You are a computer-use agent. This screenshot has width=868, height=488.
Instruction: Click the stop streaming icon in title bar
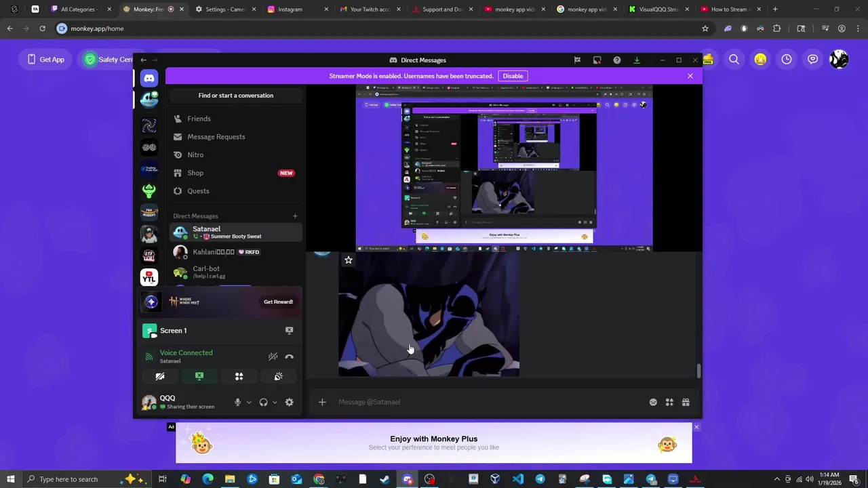[x=597, y=60]
